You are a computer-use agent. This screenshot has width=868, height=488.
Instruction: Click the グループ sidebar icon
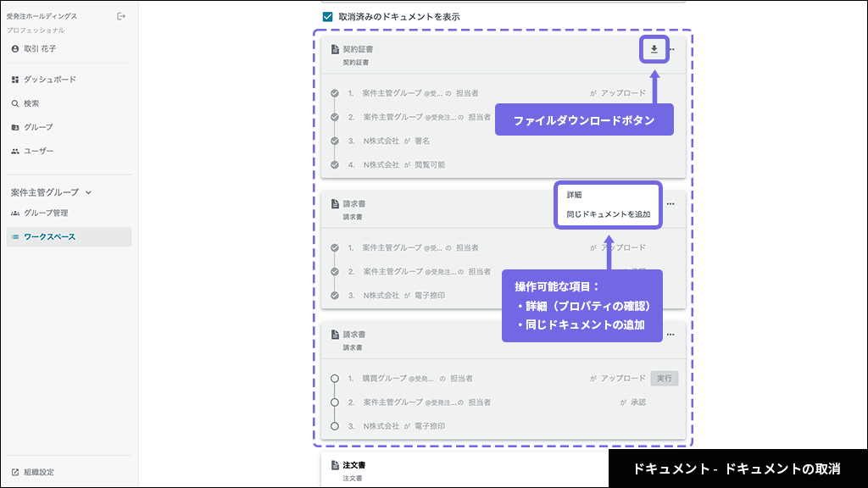(x=15, y=127)
